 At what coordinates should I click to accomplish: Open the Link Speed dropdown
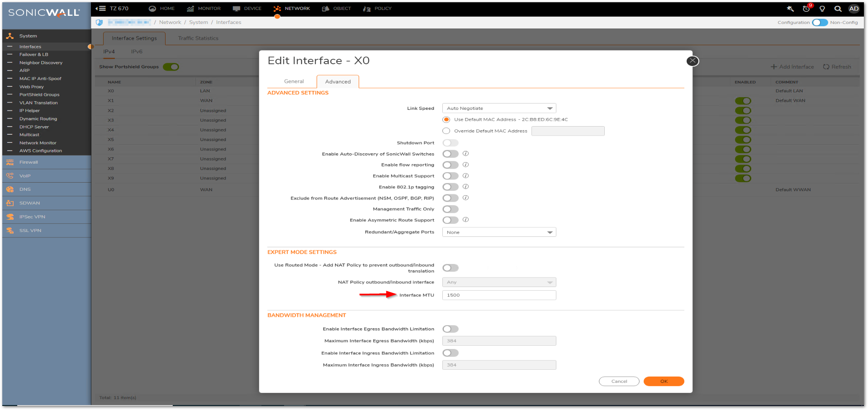pos(499,108)
